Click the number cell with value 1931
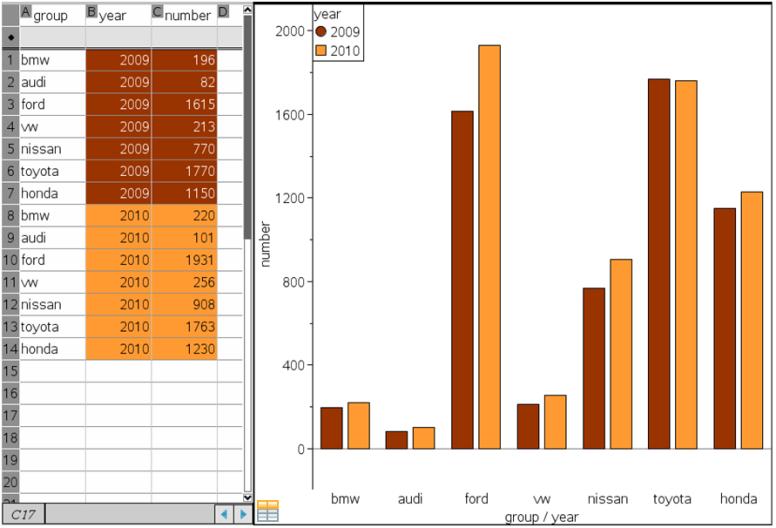Screen dimensions: 776x528 [x=184, y=260]
